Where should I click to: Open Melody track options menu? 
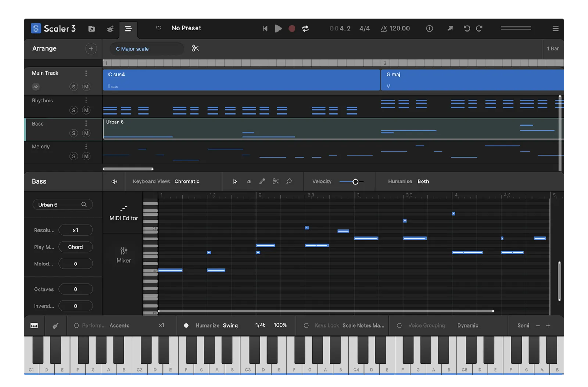coord(86,146)
